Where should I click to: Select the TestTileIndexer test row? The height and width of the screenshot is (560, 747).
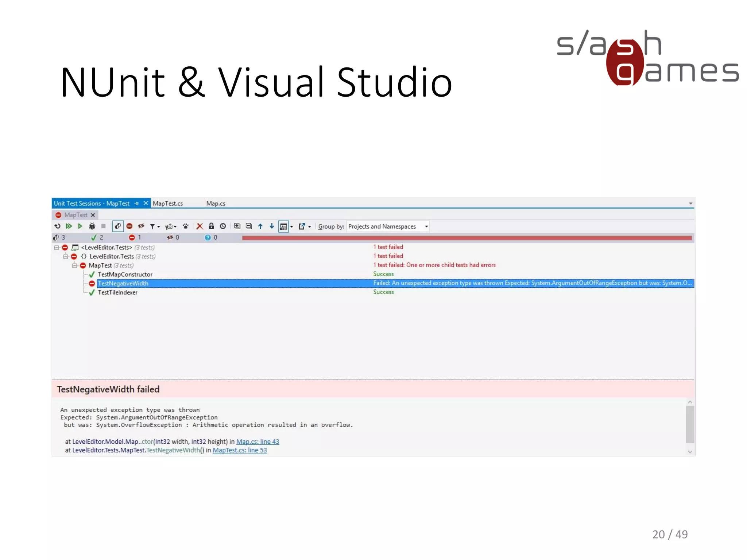point(117,292)
